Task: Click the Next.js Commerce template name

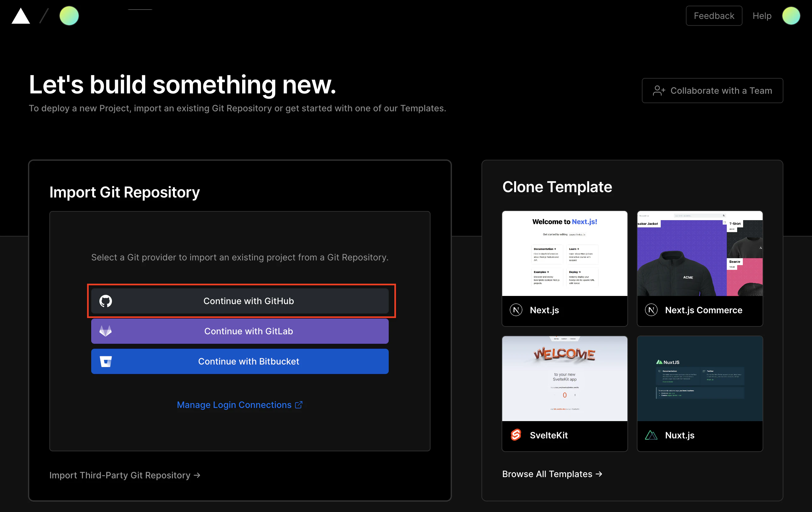Action: click(704, 310)
